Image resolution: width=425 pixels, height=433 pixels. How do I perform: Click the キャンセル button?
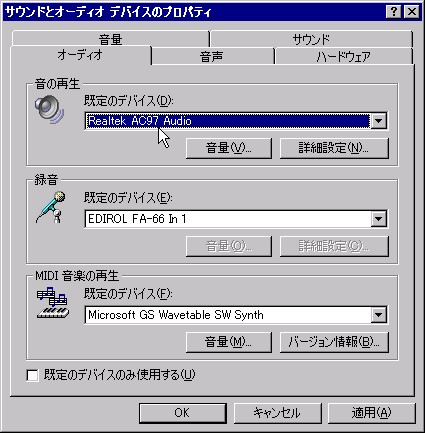277,413
